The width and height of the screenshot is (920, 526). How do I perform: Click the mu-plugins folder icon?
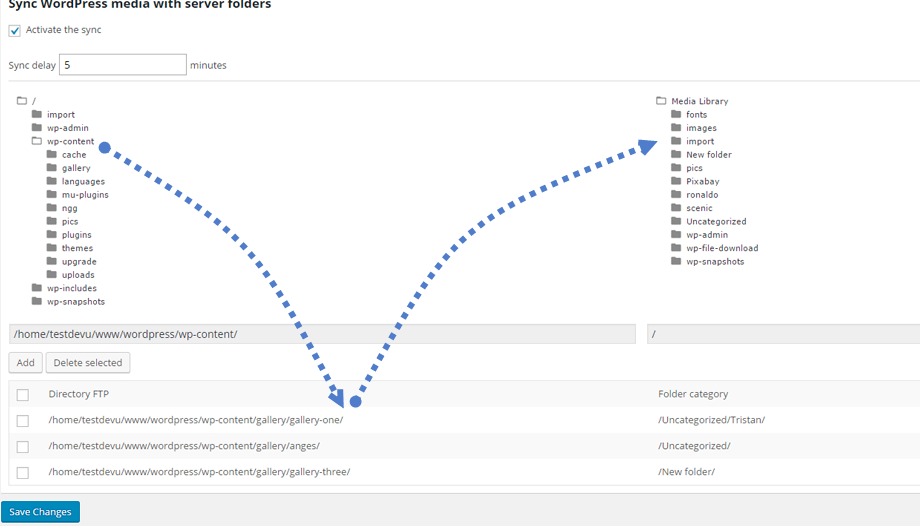click(52, 194)
